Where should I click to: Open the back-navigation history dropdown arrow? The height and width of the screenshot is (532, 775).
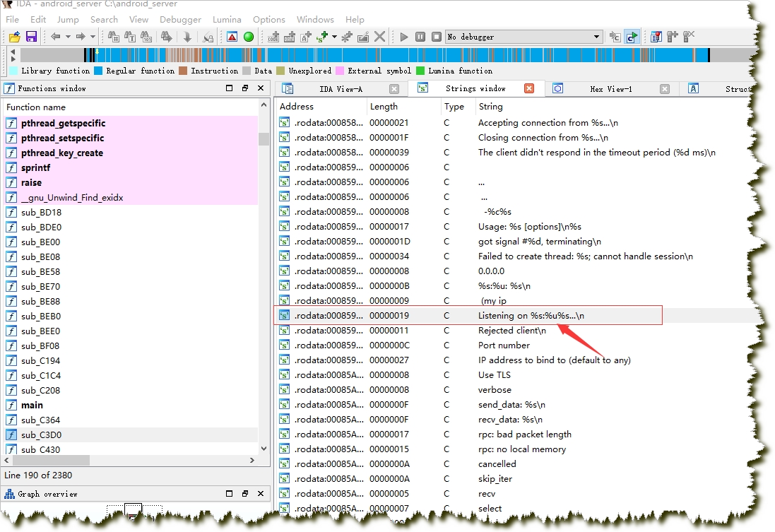point(68,37)
